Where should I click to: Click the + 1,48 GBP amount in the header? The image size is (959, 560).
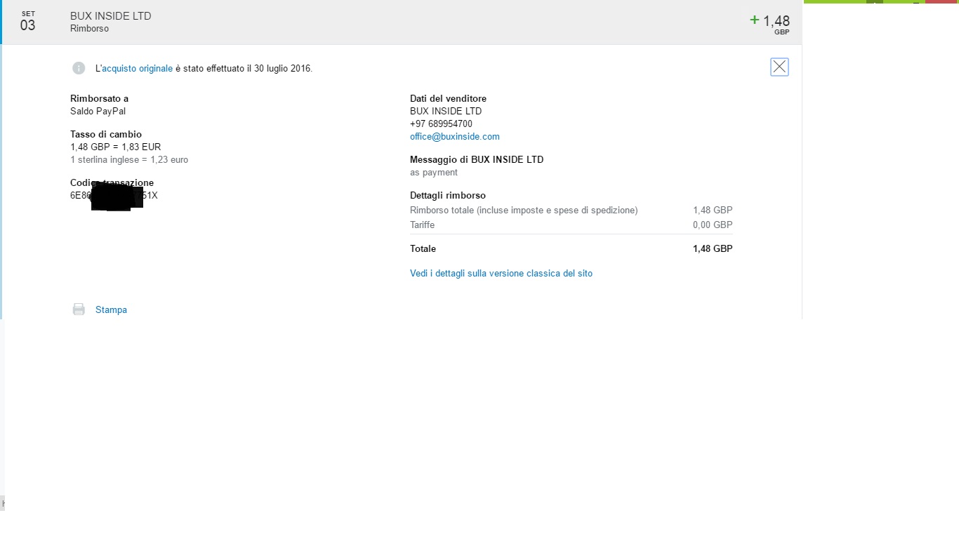pos(770,22)
